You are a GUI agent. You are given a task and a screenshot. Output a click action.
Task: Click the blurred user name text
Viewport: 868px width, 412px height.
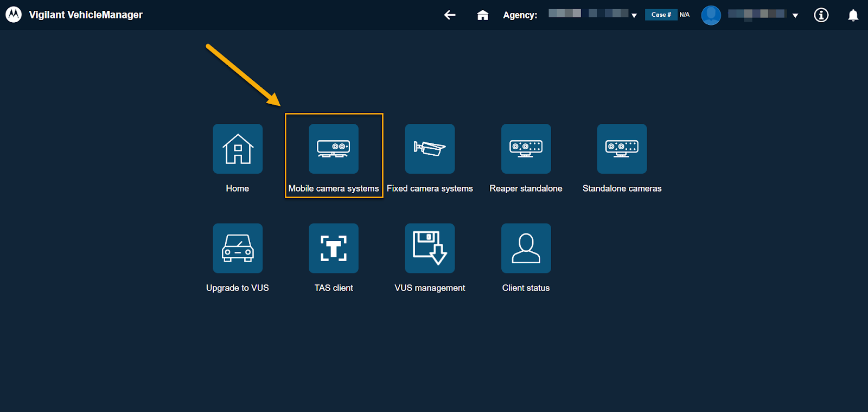[757, 15]
